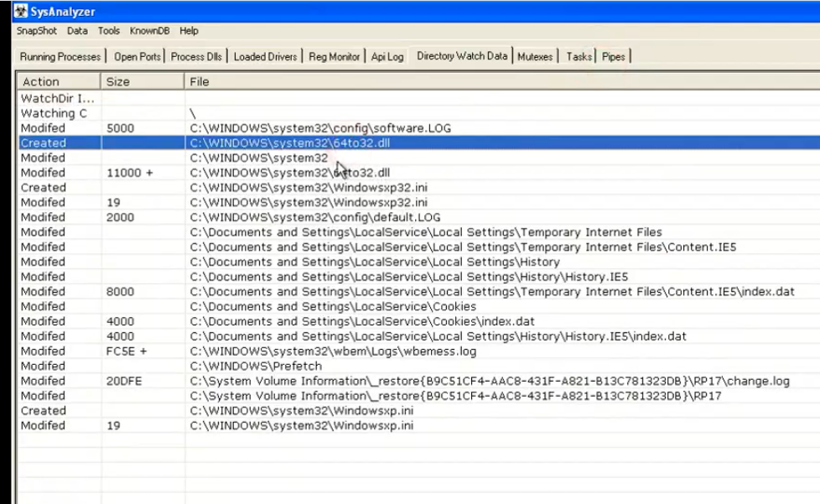Select the Watching C row
The image size is (820, 504).
tap(419, 113)
